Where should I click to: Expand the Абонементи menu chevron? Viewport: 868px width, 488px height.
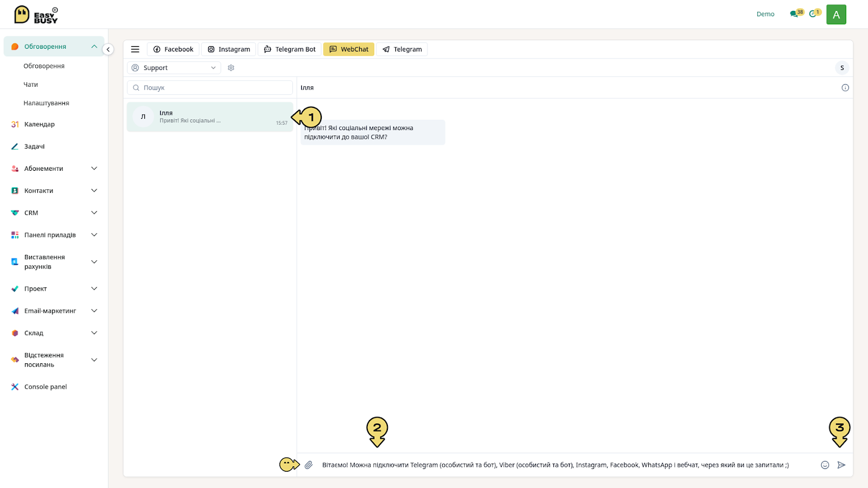pos(94,169)
